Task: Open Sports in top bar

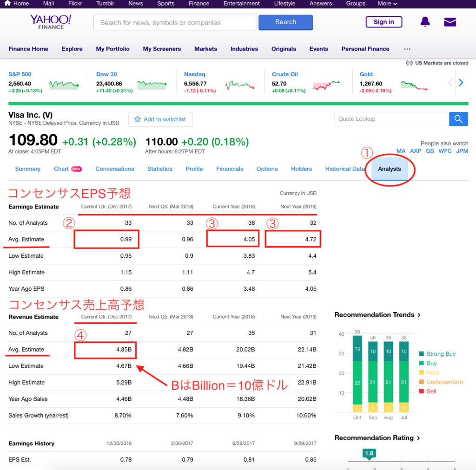Action: click(166, 3)
